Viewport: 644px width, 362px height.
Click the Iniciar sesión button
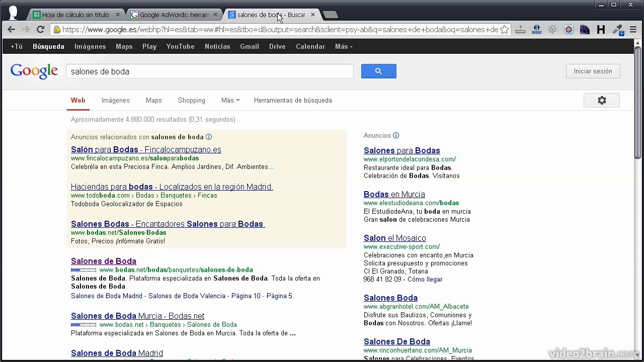(x=593, y=71)
